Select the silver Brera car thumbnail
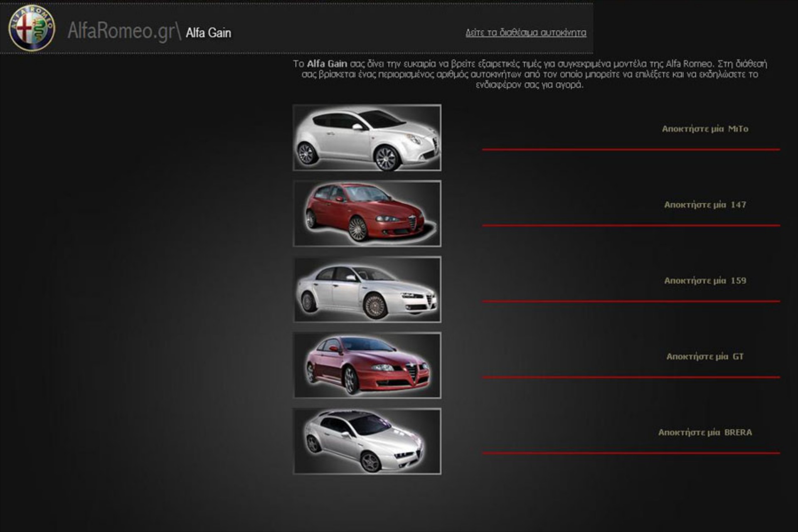 367,441
